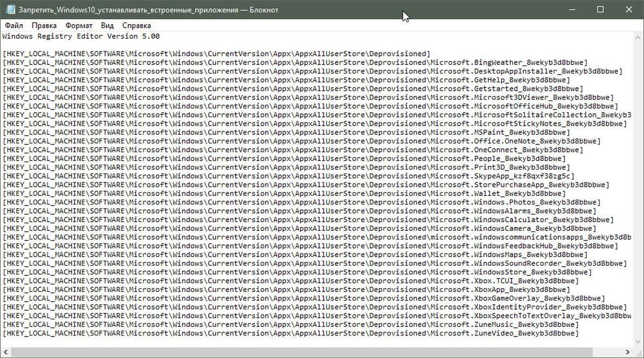Click the Microsoft.SkypeApp registry line
Viewport: 644px width, 358px height.
(288, 176)
